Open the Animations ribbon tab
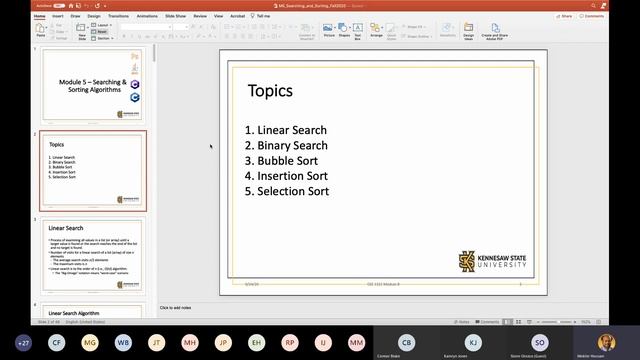Viewport: 640px width, 360px height. pos(147,16)
